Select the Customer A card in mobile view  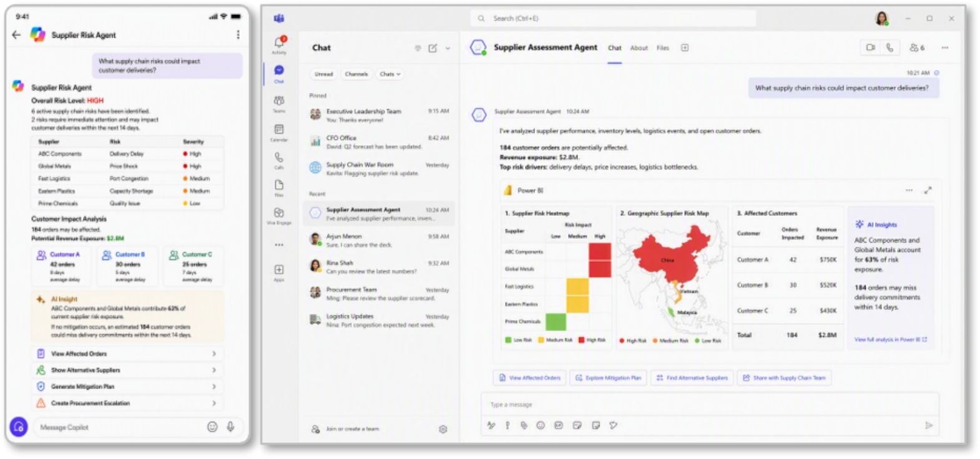coord(62,266)
